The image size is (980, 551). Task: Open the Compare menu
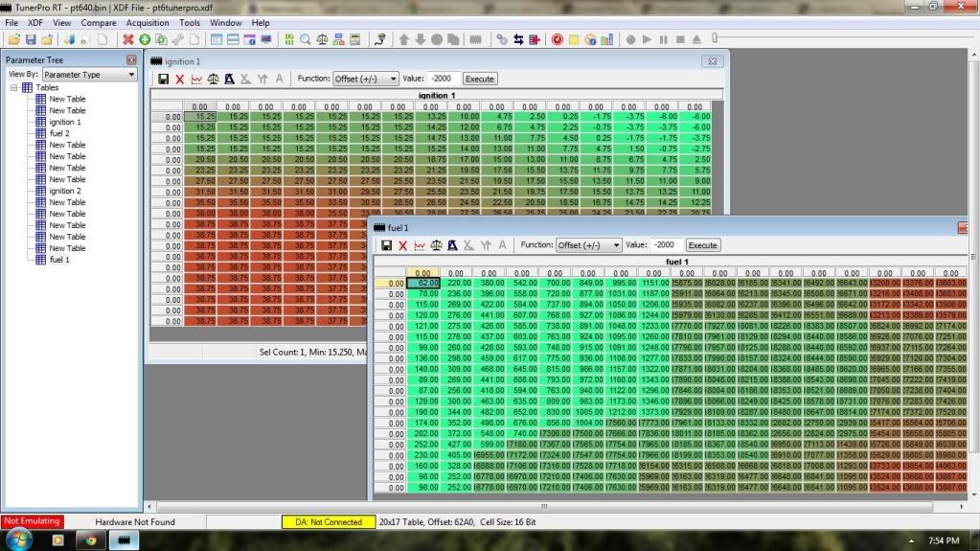click(x=98, y=22)
